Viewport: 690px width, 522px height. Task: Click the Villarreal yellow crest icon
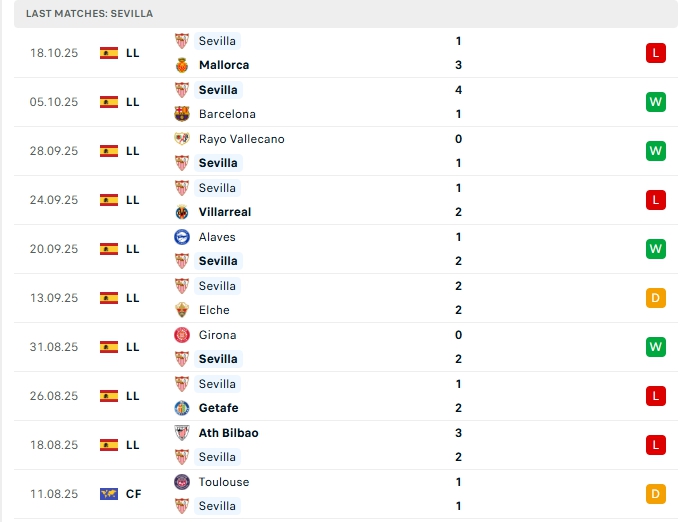click(x=182, y=212)
